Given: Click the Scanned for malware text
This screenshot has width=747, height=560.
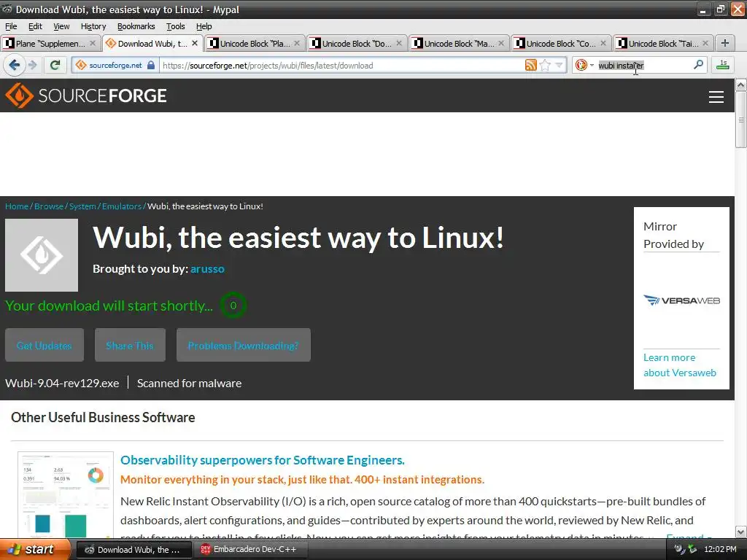Looking at the screenshot, I should (189, 384).
